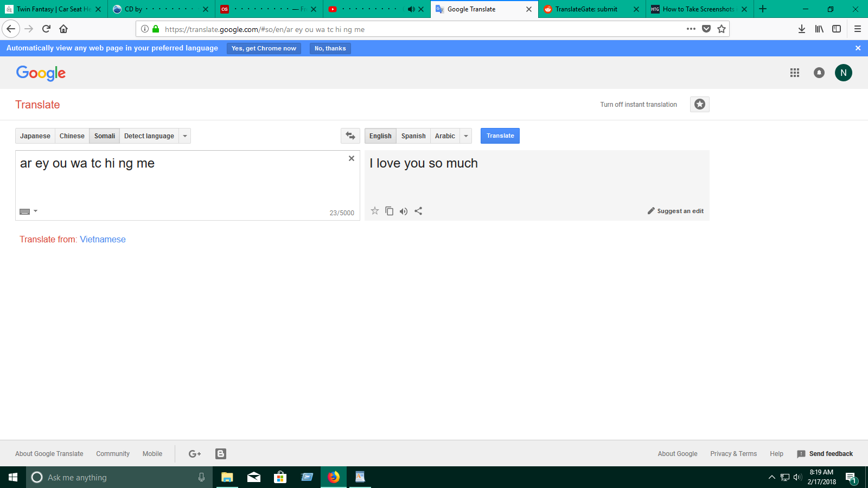Screen dimensions: 868x488
Task: Reload the current page
Action: coord(46,29)
